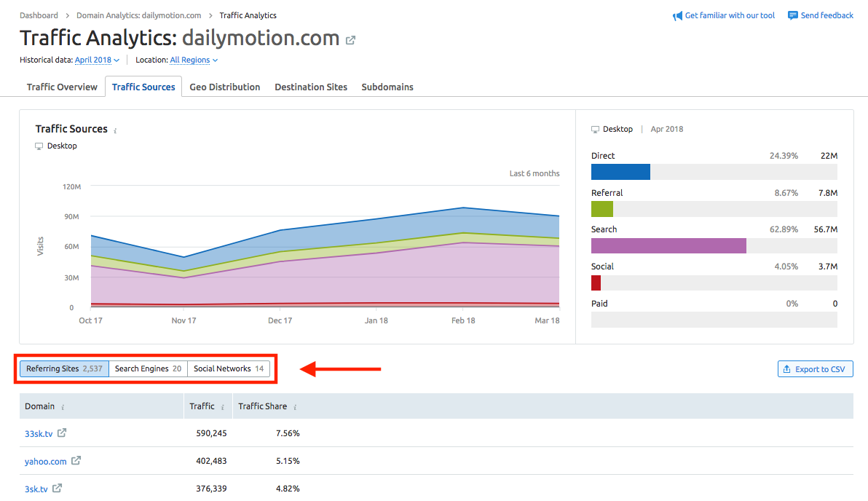Open the yahoo.com domain report link
The image size is (868, 501).
(x=47, y=460)
